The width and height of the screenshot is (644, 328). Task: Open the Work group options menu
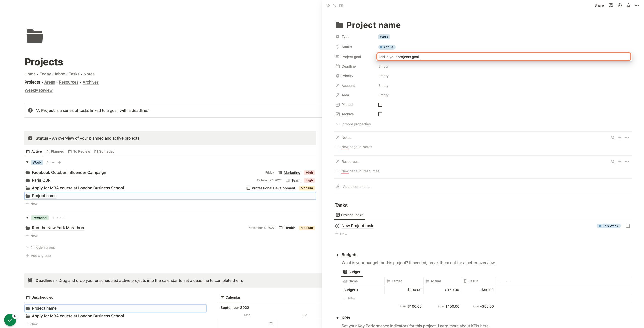click(54, 162)
